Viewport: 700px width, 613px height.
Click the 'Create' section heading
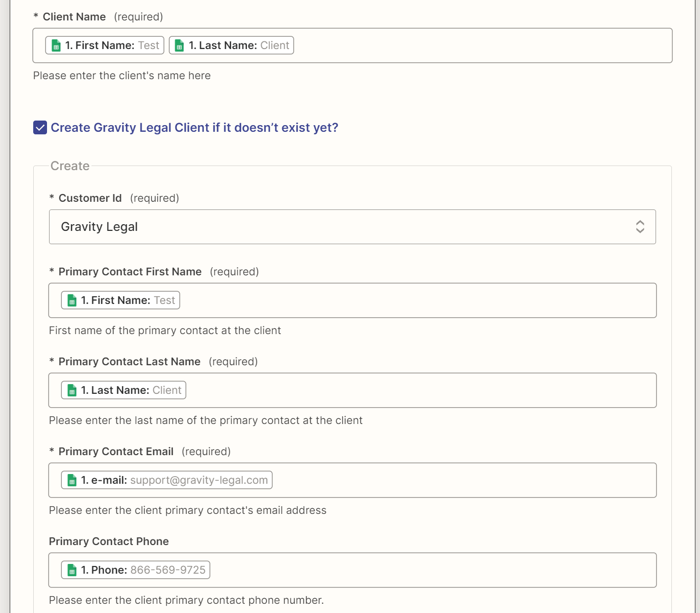(70, 166)
